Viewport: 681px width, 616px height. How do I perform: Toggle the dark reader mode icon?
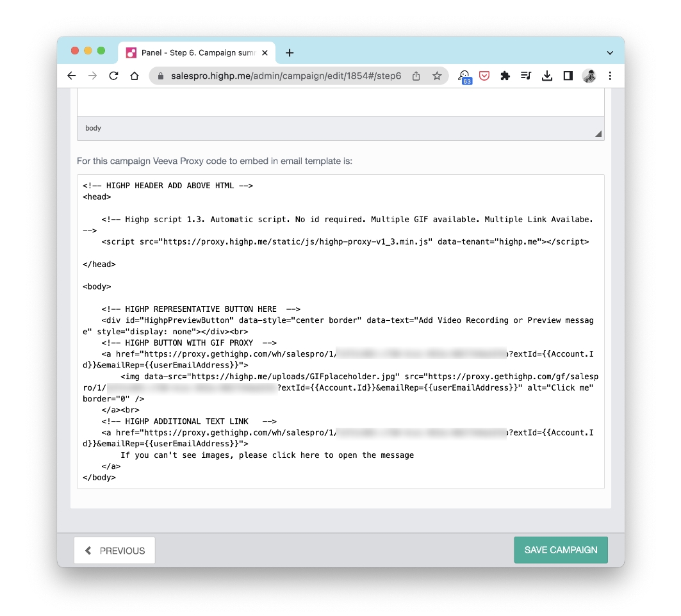568,76
